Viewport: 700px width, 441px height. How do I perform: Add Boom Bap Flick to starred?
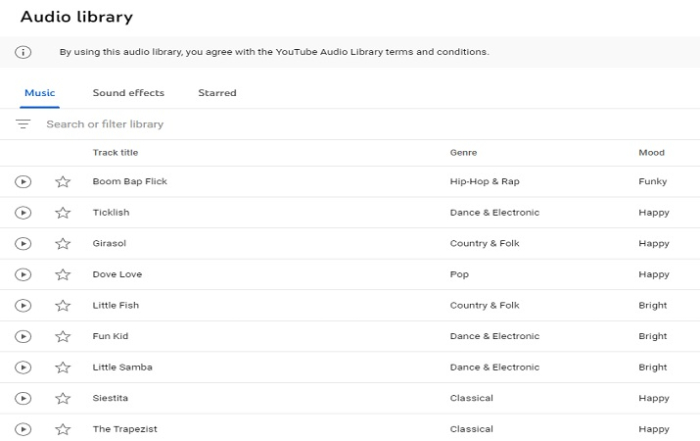click(x=63, y=182)
